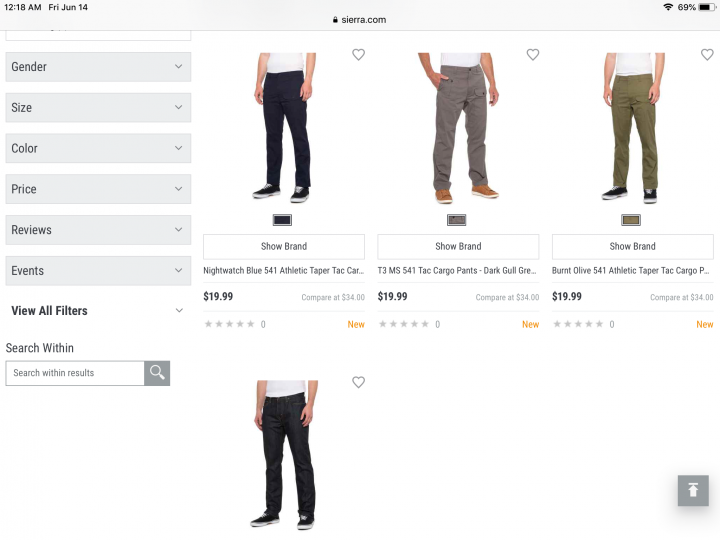Image resolution: width=720 pixels, height=540 pixels.
Task: Focus the Search within results field
Action: 75,373
